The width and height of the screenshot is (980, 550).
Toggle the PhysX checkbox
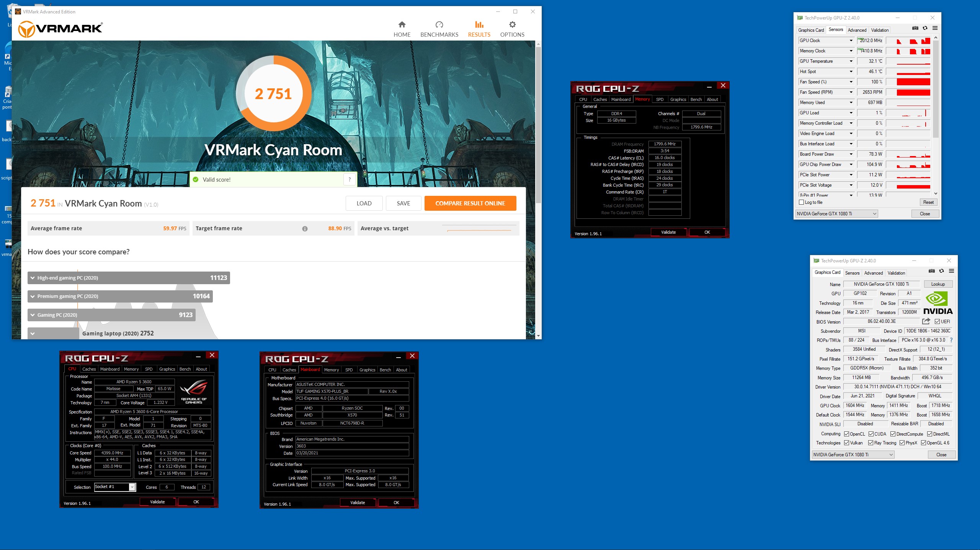(902, 443)
